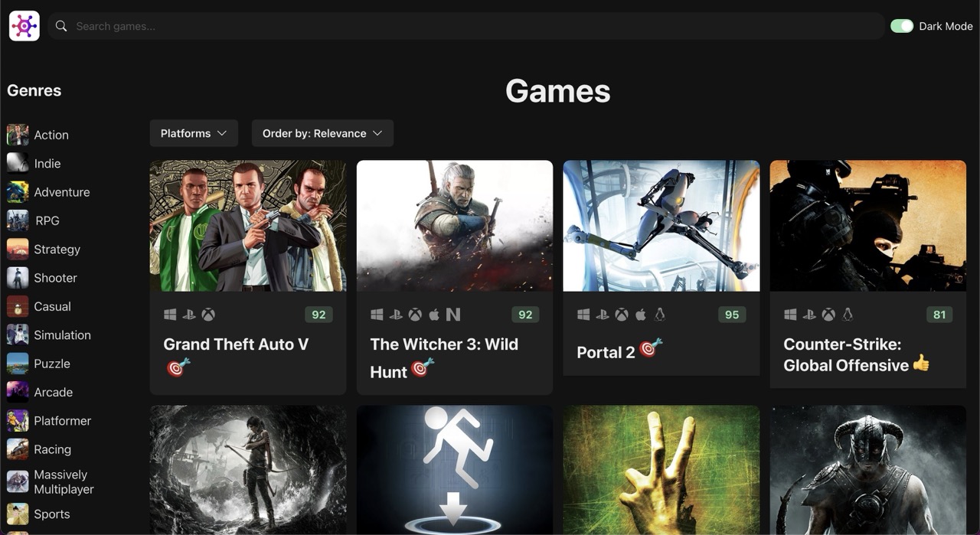
Task: Click the Massively Multiplayer genre thumbnail icon
Action: [x=18, y=481]
